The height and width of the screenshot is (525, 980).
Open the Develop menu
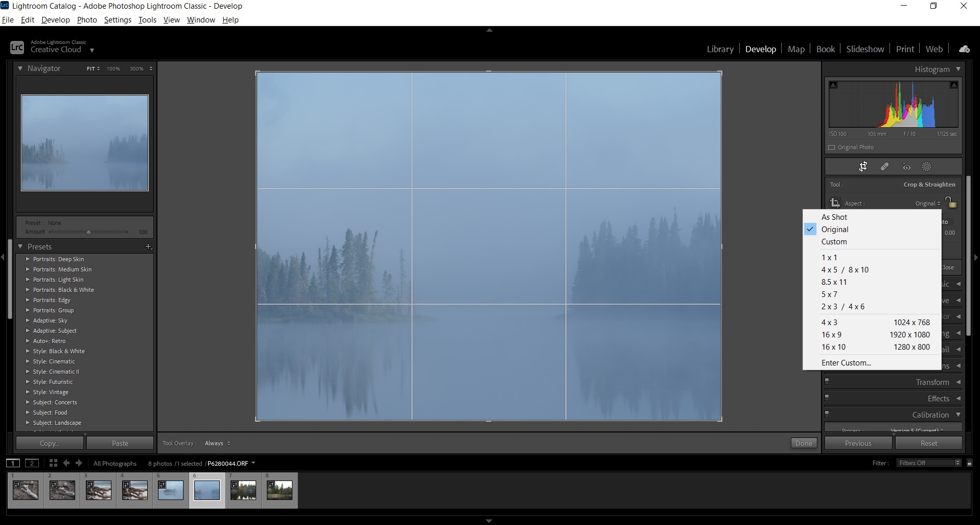click(x=55, y=19)
